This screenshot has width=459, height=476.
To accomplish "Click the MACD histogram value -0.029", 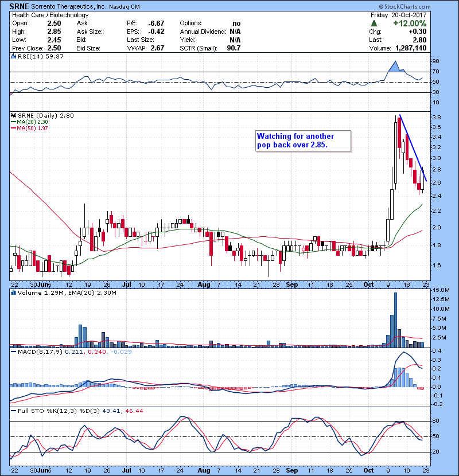I will coord(121,352).
